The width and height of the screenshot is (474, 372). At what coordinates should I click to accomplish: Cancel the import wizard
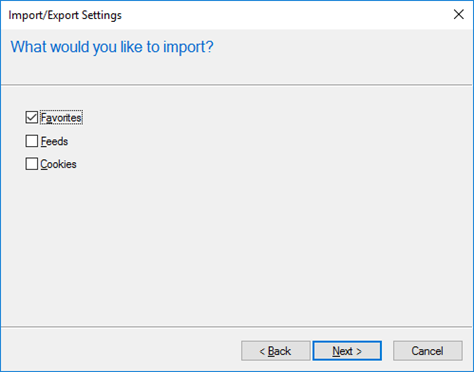428,351
